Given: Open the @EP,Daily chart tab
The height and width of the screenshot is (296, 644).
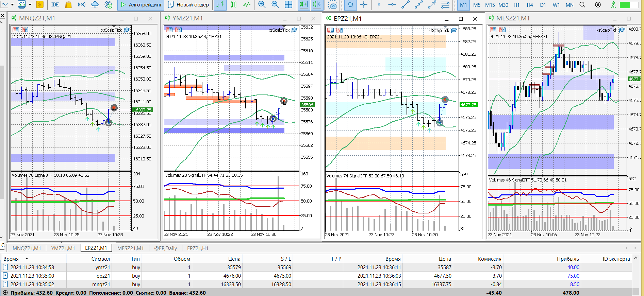Looking at the screenshot, I should pyautogui.click(x=165, y=248).
